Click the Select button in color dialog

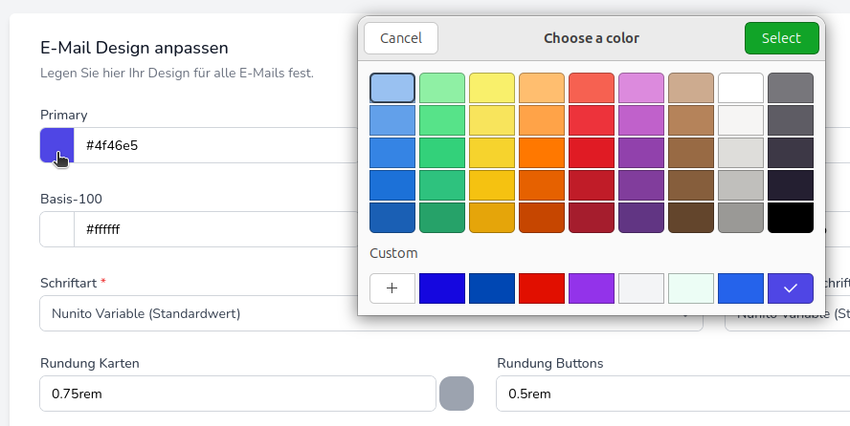coord(781,38)
